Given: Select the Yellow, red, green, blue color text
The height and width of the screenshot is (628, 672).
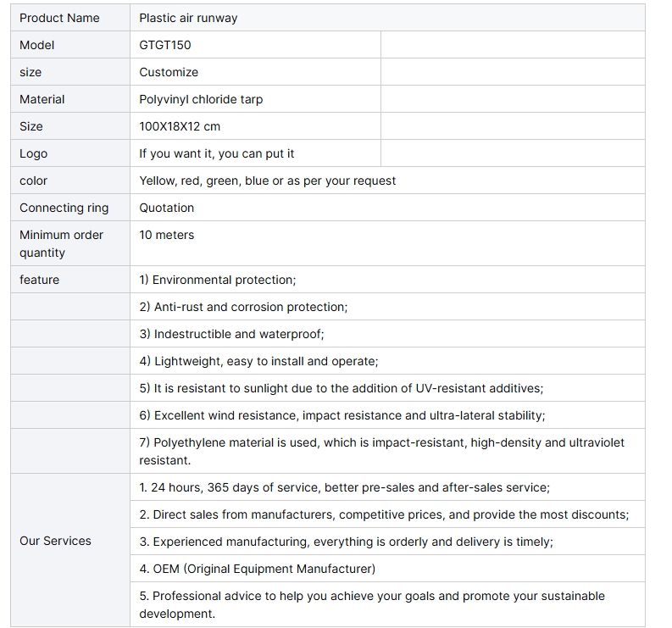Looking at the screenshot, I should click(204, 181).
